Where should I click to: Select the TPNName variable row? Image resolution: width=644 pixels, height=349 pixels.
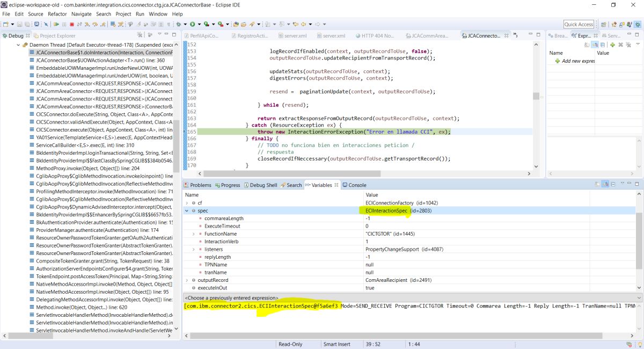point(409,265)
